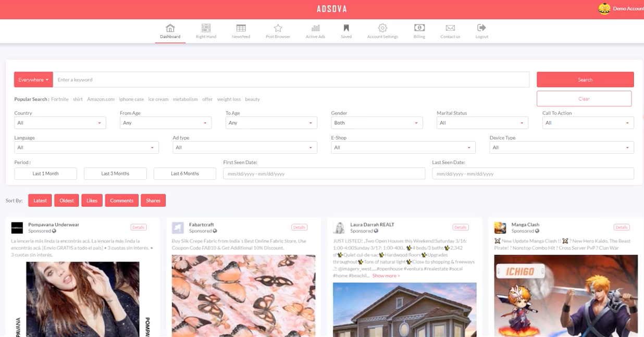The image size is (644, 337).
Task: Open the Saved bookmark icon
Action: [346, 28]
